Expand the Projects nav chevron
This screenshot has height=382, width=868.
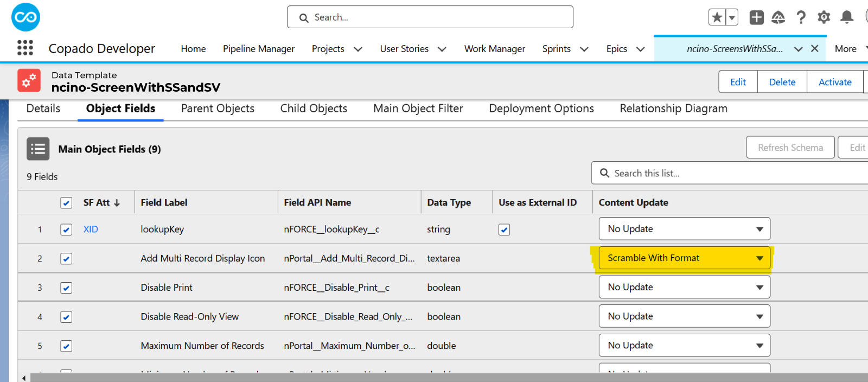pyautogui.click(x=358, y=49)
